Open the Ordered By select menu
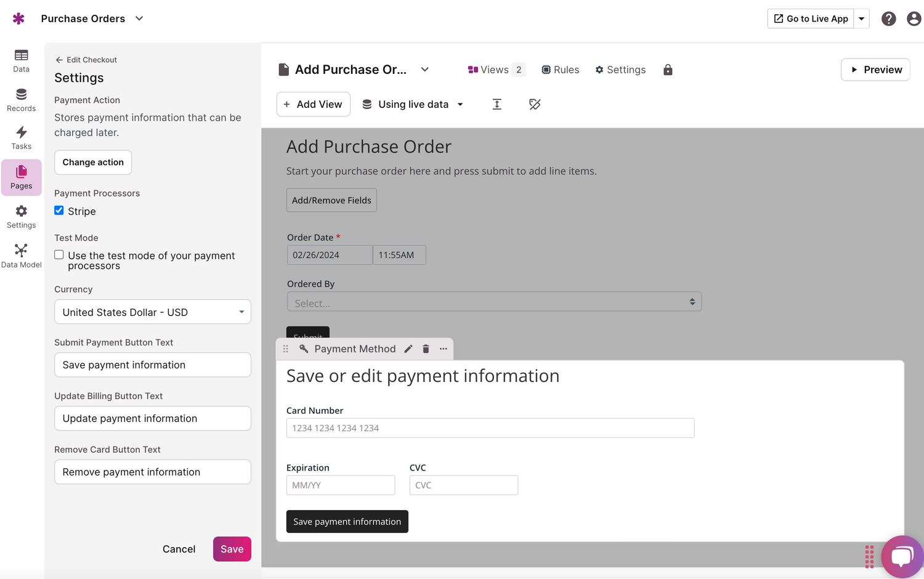The width and height of the screenshot is (924, 579). [x=495, y=302]
